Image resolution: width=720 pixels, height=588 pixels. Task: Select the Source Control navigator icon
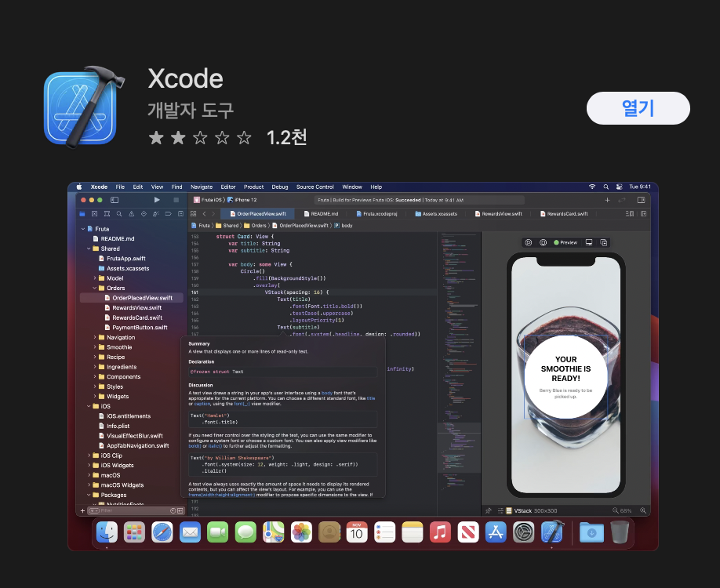pos(95,213)
